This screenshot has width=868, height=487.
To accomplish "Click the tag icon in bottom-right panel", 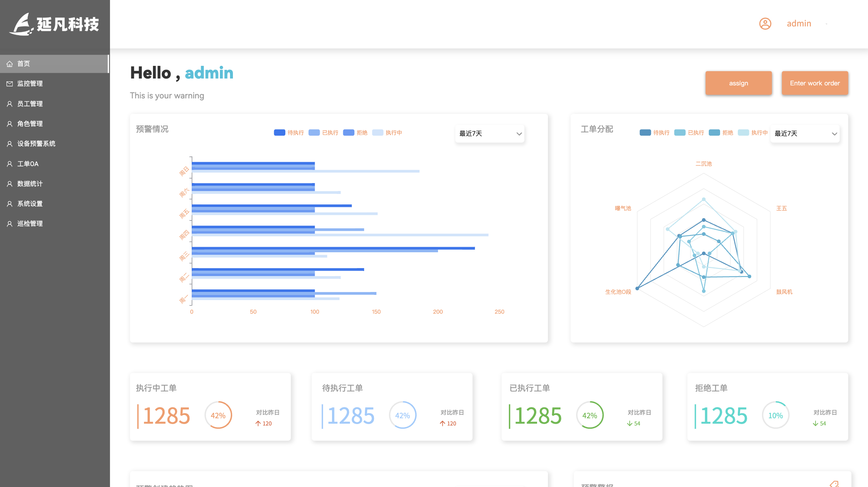I will pyautogui.click(x=834, y=484).
